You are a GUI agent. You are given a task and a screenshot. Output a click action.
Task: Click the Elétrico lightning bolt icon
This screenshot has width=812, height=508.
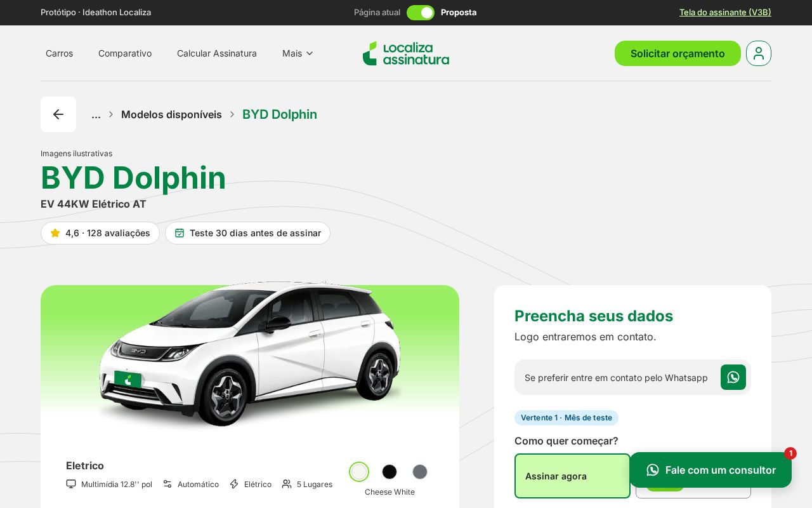234,484
